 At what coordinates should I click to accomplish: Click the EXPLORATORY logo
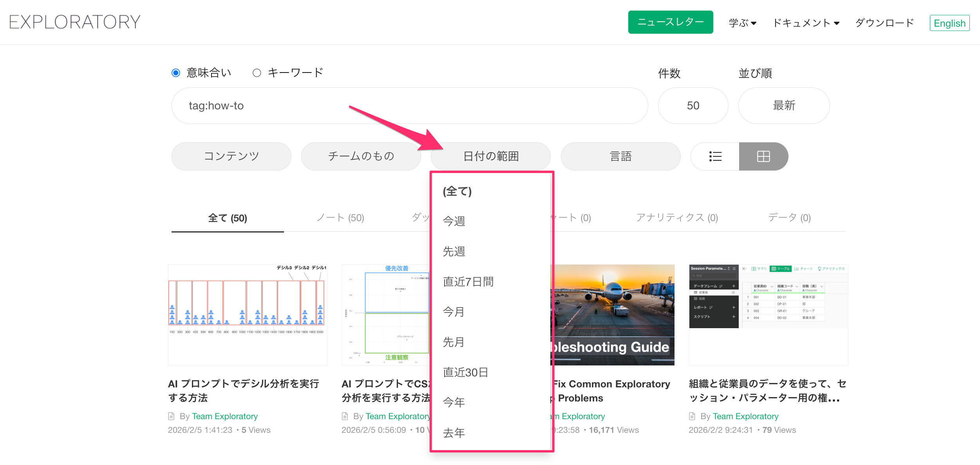click(x=75, y=22)
